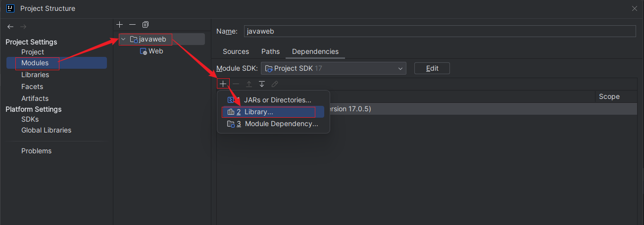Click the IntelliJ IDEA logo icon

coord(10,8)
